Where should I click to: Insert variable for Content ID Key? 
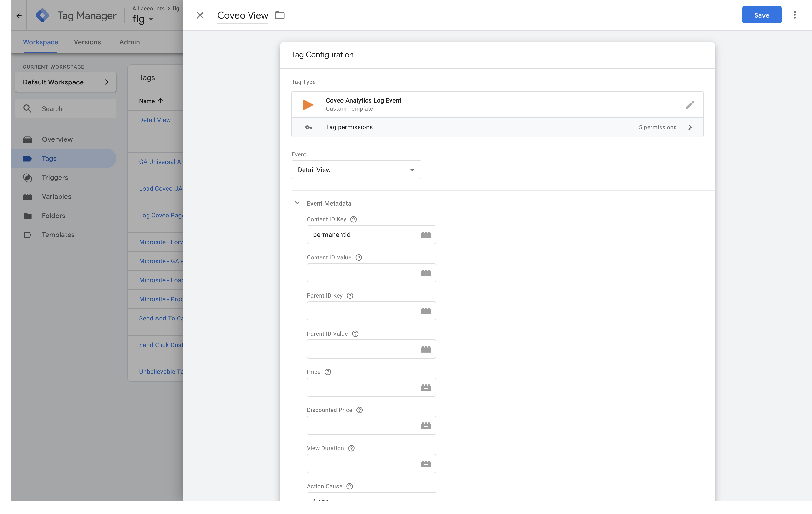coord(426,235)
